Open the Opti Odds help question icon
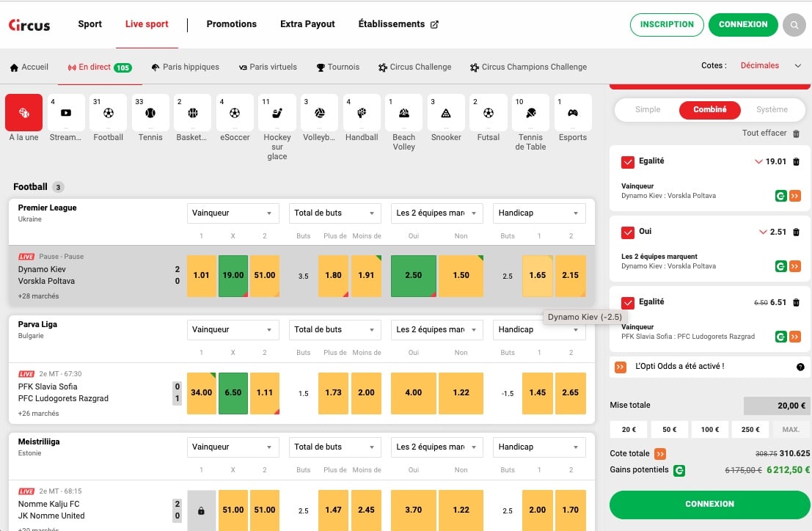 point(800,367)
